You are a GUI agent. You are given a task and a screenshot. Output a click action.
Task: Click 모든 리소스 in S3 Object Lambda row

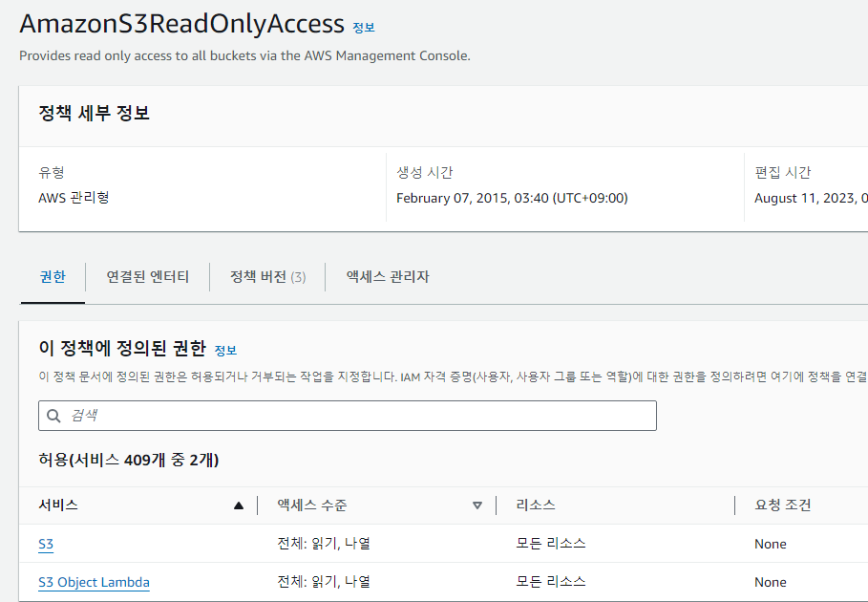click(x=551, y=582)
